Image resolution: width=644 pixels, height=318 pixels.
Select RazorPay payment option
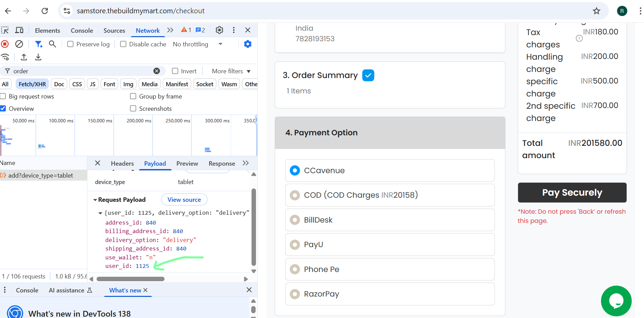390,294
